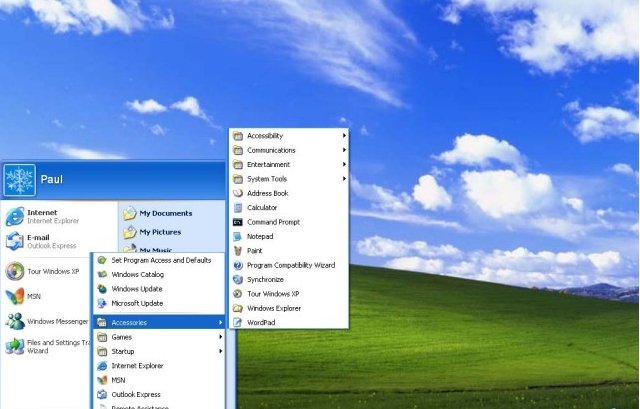Click the MSN butterfly icon in left column
The image size is (640, 409).
(x=15, y=296)
